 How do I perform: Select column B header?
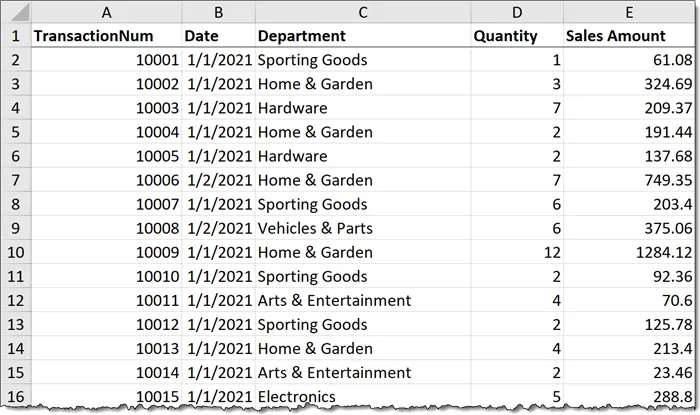click(218, 12)
